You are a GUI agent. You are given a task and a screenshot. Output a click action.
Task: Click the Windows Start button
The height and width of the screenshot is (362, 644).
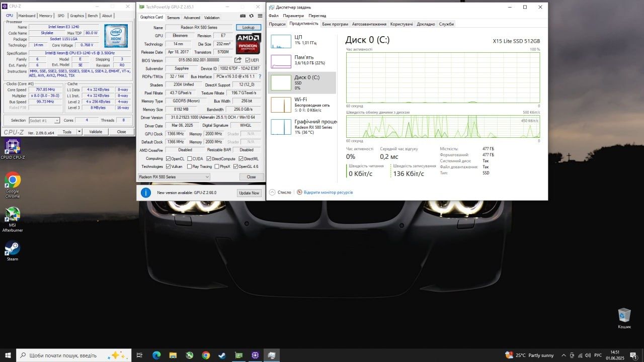(8, 355)
